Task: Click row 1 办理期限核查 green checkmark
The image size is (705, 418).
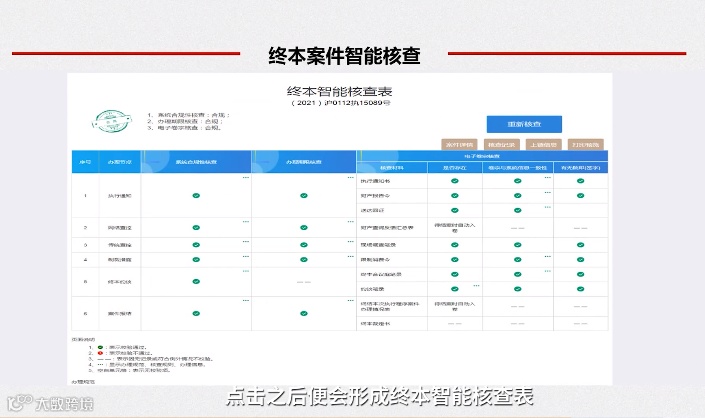Action: (x=304, y=196)
